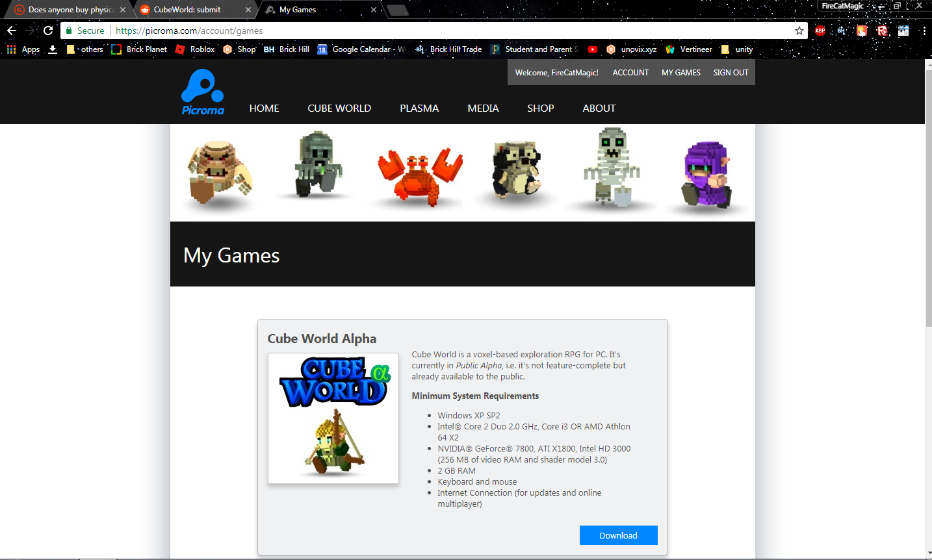
Task: Open the BH extension in the toolbar
Action: [841, 31]
